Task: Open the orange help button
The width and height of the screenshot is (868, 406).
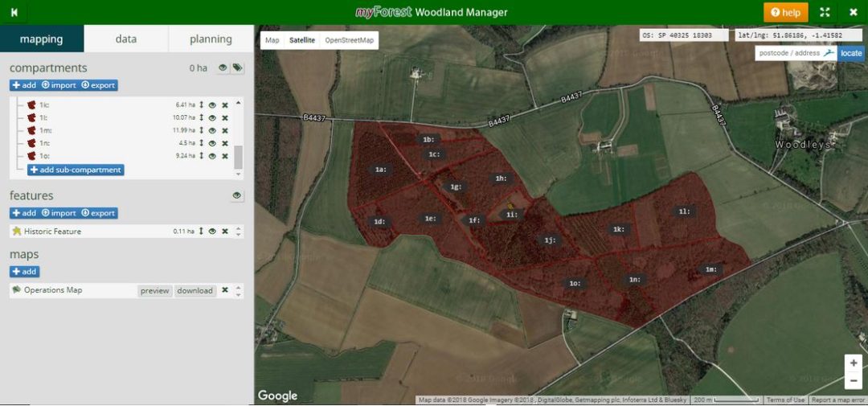Action: point(785,12)
